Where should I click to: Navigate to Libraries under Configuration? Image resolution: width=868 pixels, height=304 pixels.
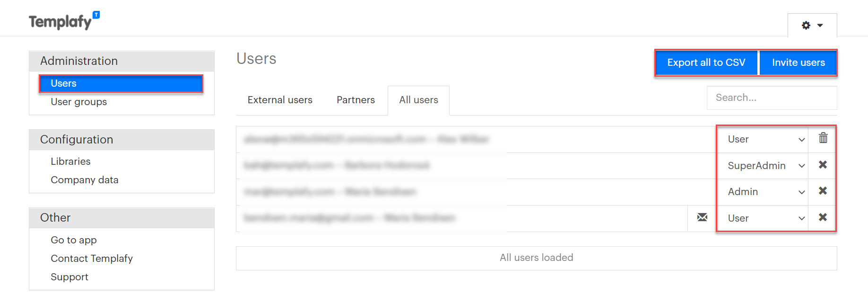click(70, 161)
